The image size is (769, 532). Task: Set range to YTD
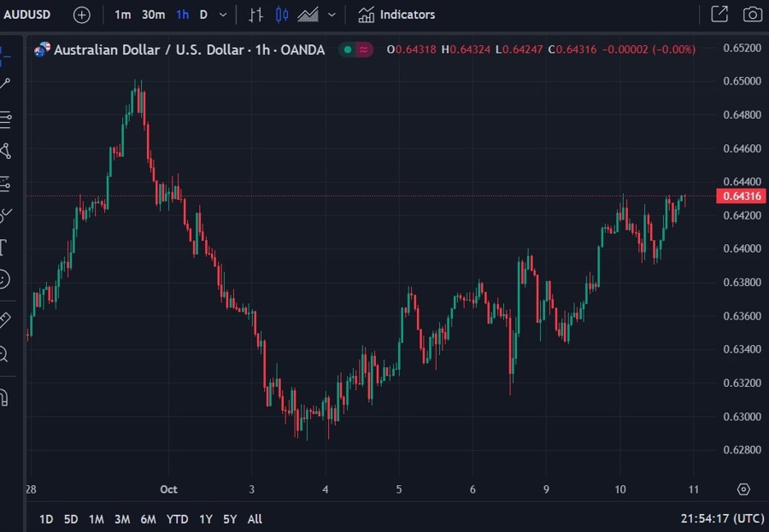[x=177, y=518]
